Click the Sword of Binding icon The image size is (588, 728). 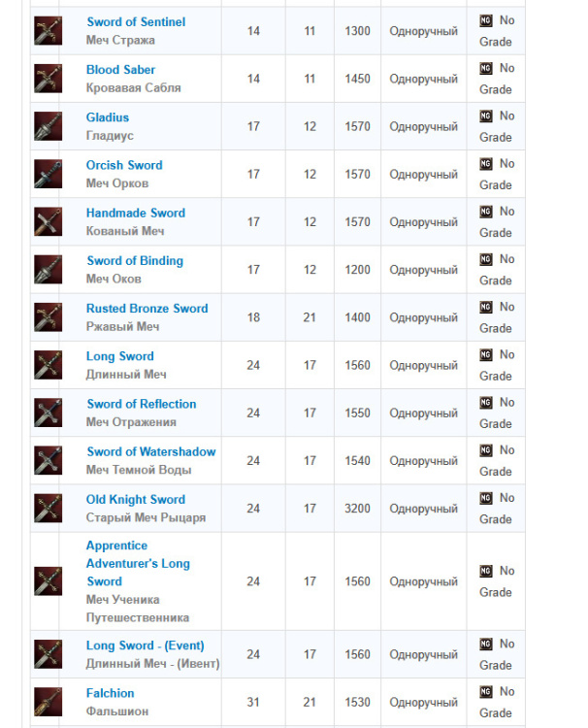[48, 270]
